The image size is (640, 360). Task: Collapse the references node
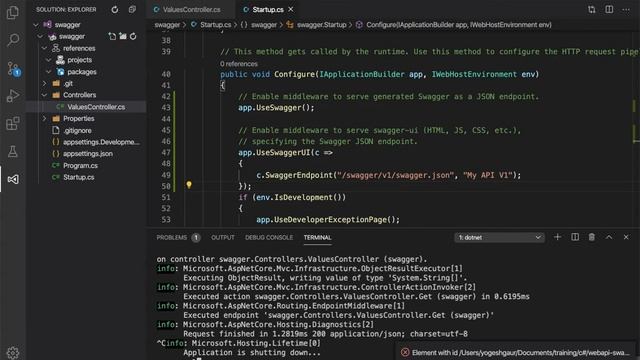point(44,48)
